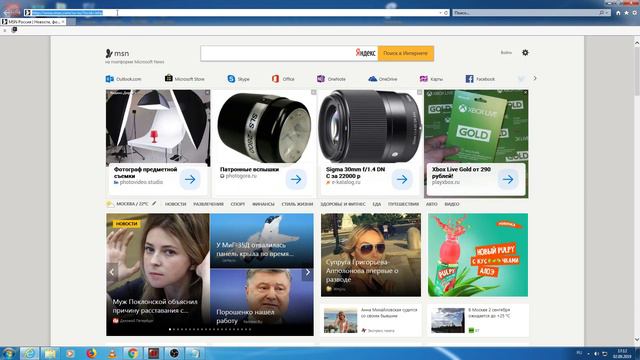Open VLC player from the taskbar

coord(112,353)
